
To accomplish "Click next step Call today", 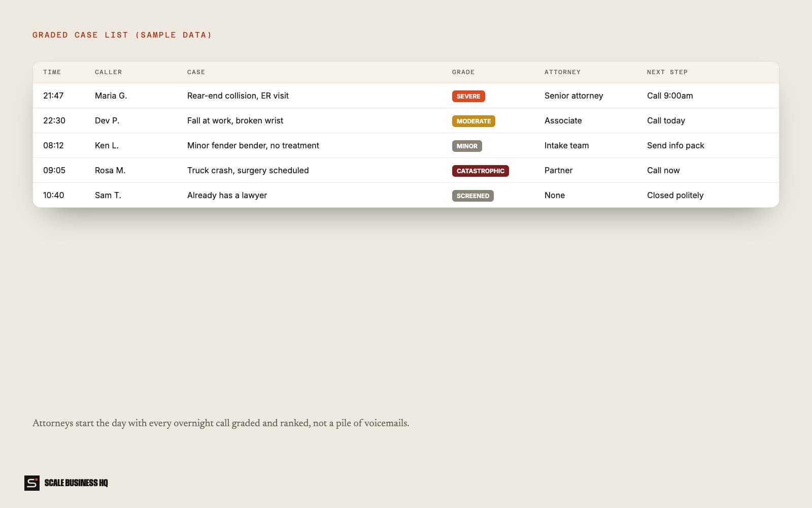I will [x=666, y=120].
